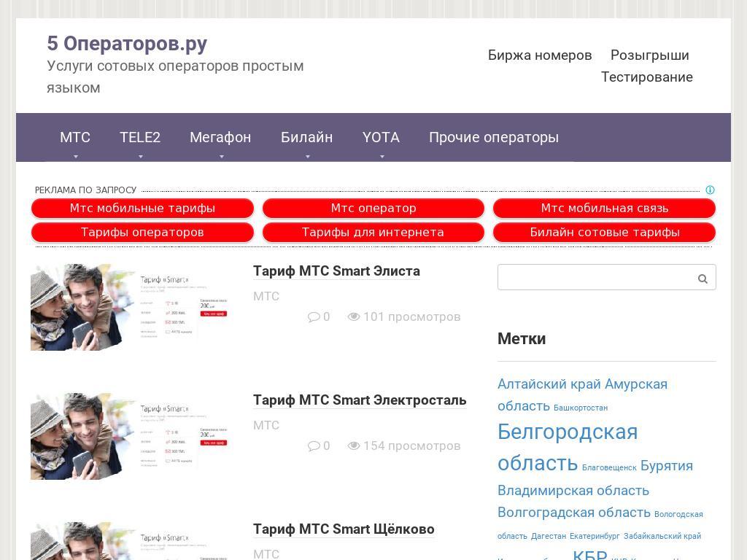Select the Забайкальский край tag

[662, 536]
